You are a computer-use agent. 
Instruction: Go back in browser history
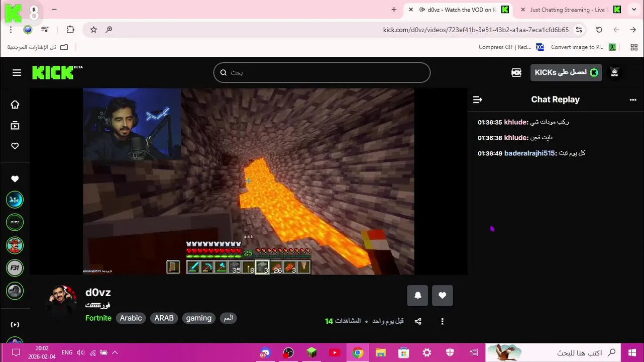633,30
